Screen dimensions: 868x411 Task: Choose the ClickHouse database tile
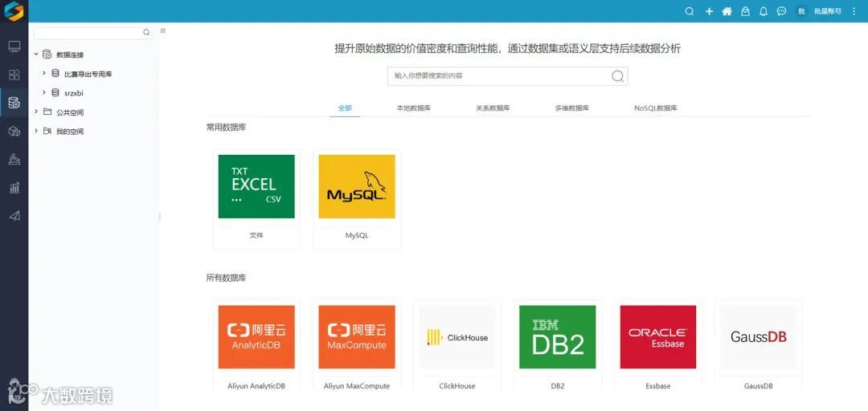click(x=457, y=337)
